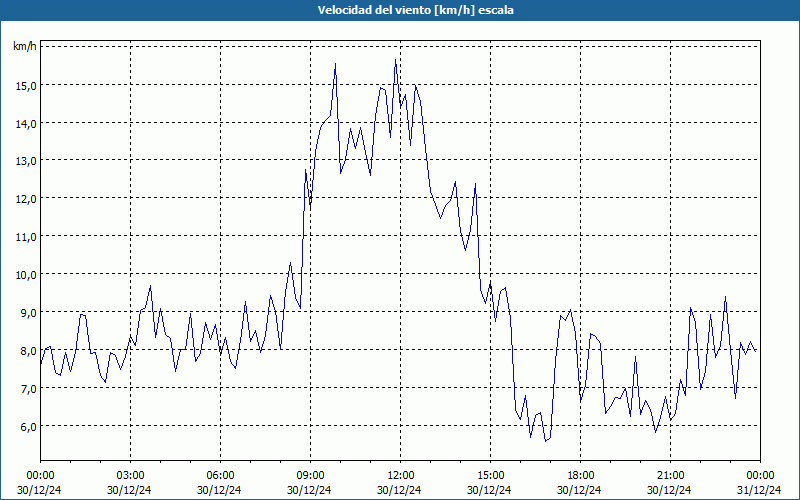800x500 pixels.
Task: Click the 11,0 y-axis value
Action: (x=25, y=237)
